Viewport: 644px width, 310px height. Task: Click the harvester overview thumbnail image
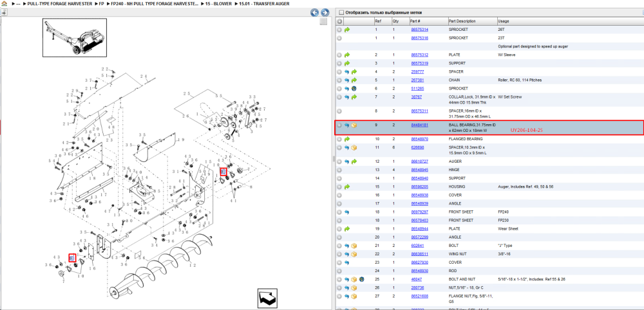(x=75, y=37)
